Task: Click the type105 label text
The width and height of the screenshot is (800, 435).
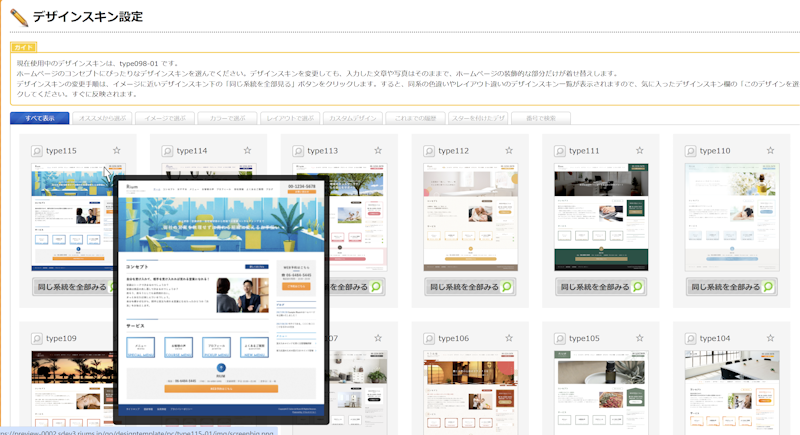Action: click(584, 339)
